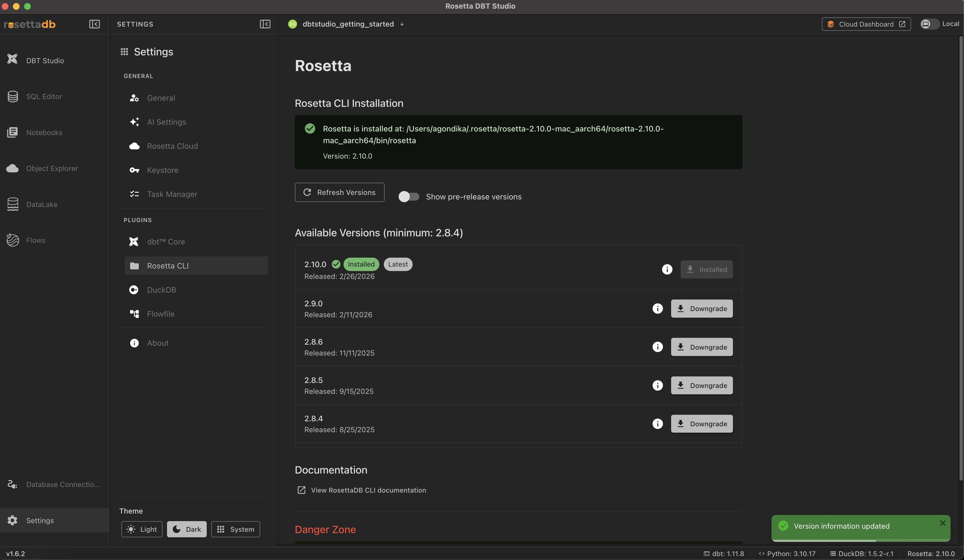
Task: Click the v1.6.2 app version label
Action: click(x=16, y=554)
